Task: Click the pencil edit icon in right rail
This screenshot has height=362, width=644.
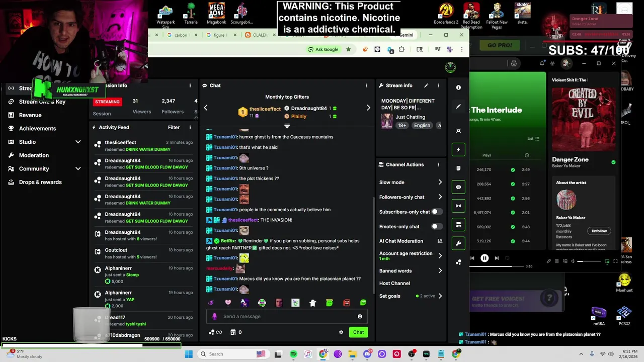Action: pos(458,107)
